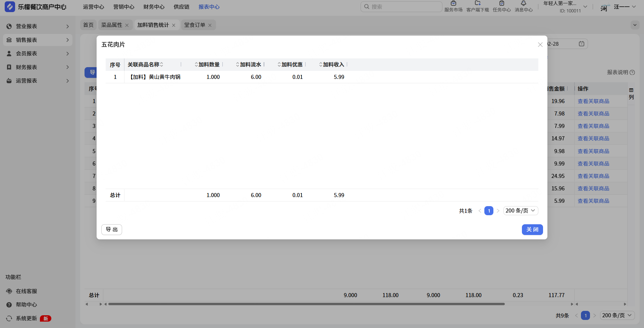Open 供应链 top menu
This screenshot has height=328, width=644.
(x=181, y=7)
